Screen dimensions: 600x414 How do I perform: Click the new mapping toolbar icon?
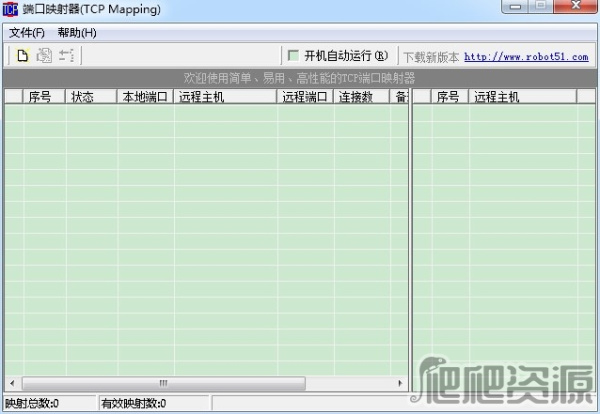[x=23, y=55]
